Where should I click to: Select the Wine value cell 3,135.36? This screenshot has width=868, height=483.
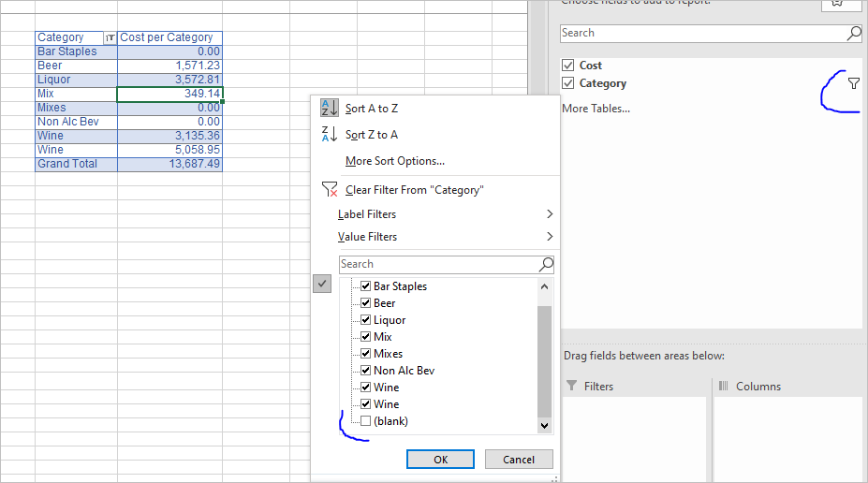pyautogui.click(x=169, y=136)
